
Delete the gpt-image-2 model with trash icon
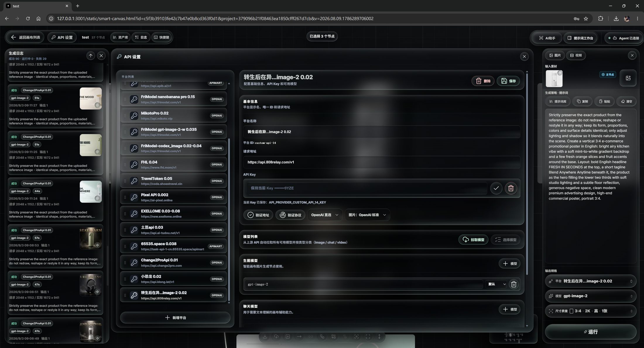[514, 284]
